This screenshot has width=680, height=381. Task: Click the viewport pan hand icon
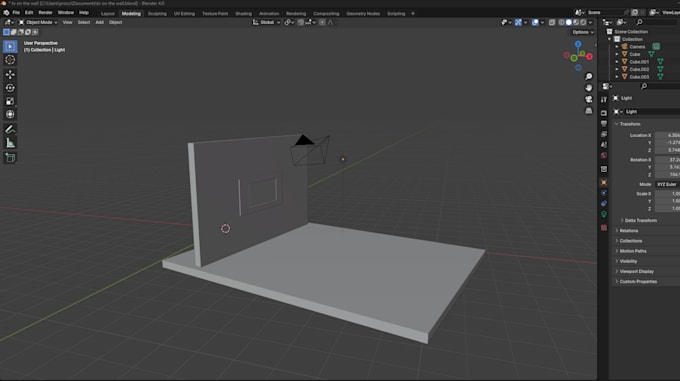pos(588,88)
